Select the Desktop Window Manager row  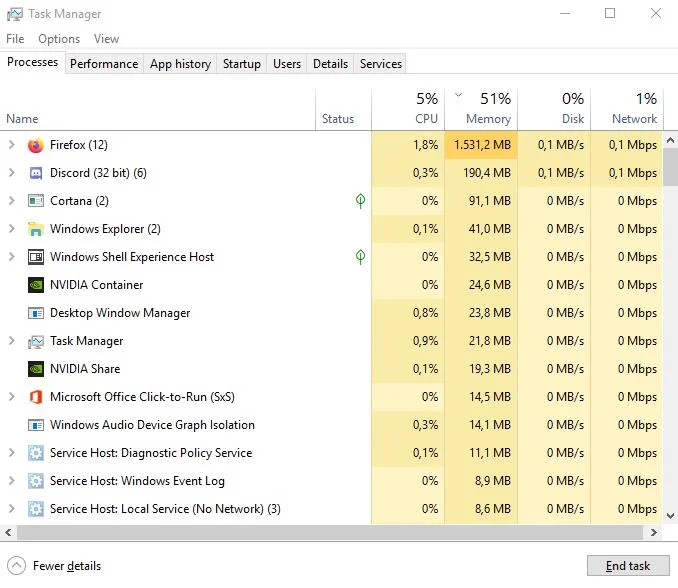[331, 313]
